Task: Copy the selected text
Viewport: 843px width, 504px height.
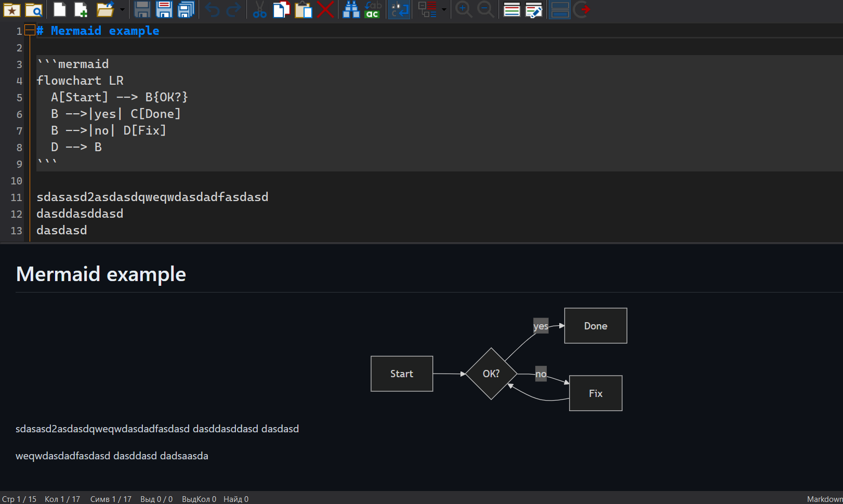Action: point(281,10)
